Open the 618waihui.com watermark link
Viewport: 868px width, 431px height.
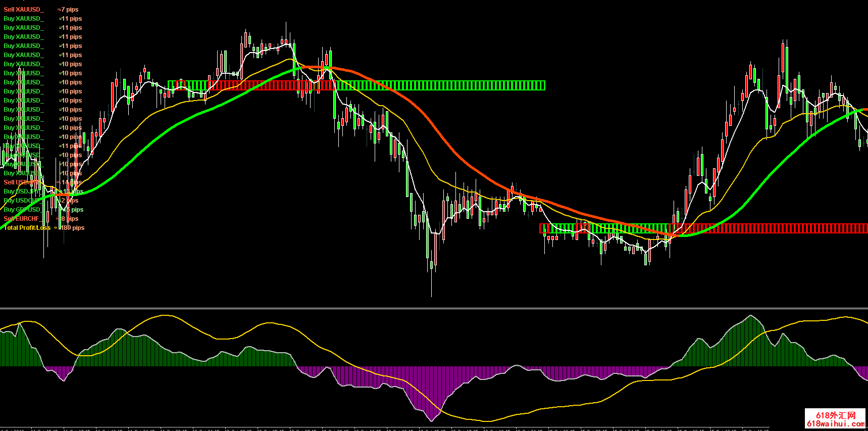click(x=836, y=424)
